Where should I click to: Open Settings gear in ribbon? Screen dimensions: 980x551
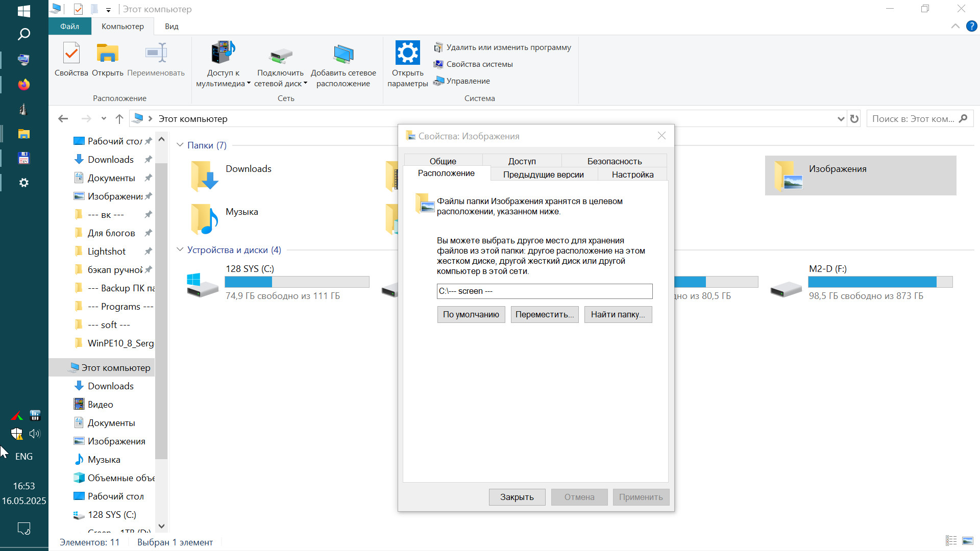(407, 53)
